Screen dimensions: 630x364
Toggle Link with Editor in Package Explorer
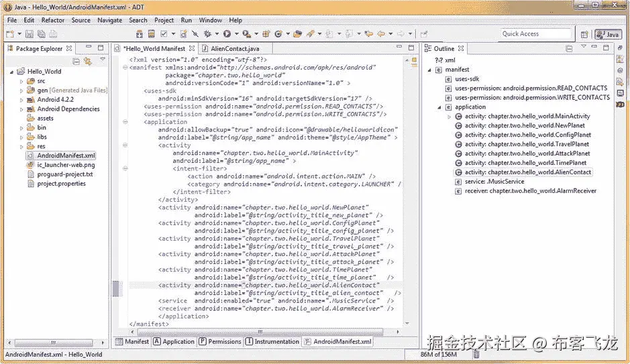88,61
